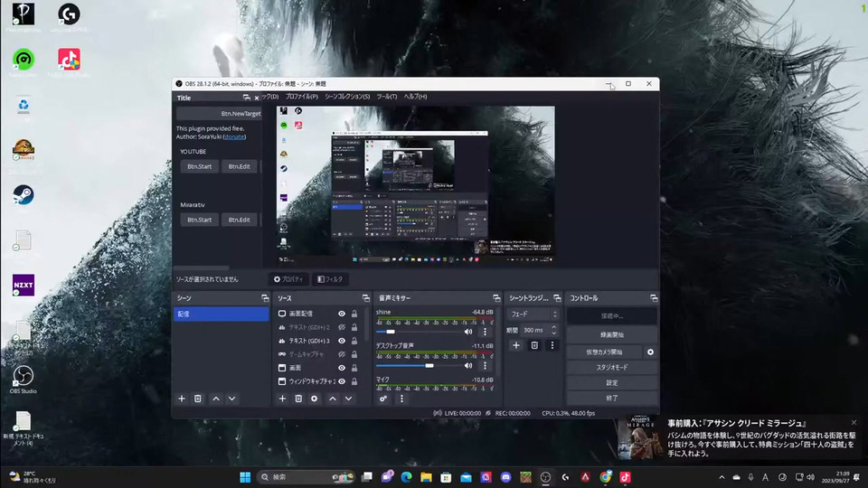Undock the Controls panel
868x488 pixels.
coord(654,298)
